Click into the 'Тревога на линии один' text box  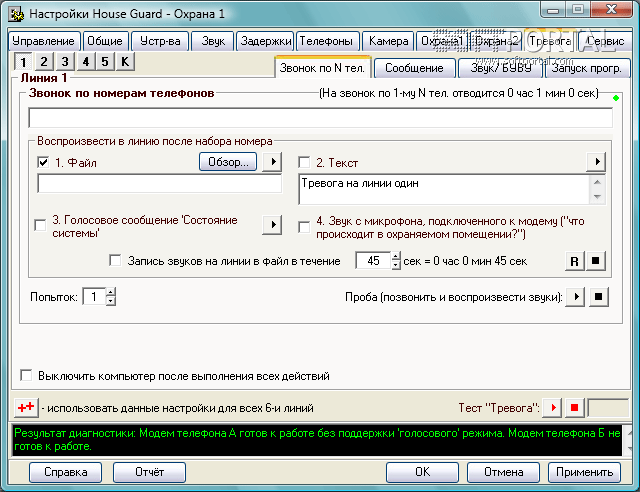444,189
